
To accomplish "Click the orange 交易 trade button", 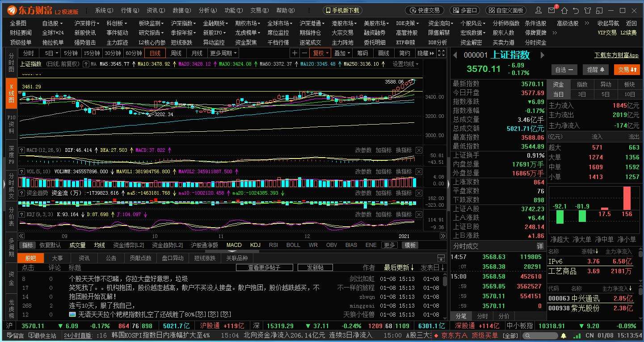I will tap(627, 70).
